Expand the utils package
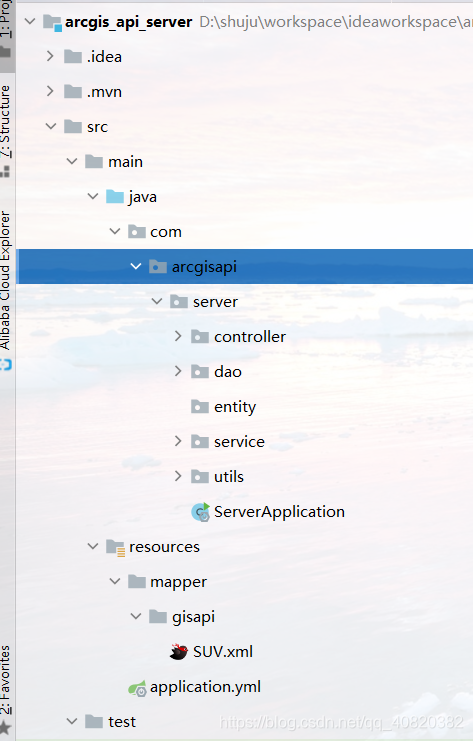 coord(178,476)
